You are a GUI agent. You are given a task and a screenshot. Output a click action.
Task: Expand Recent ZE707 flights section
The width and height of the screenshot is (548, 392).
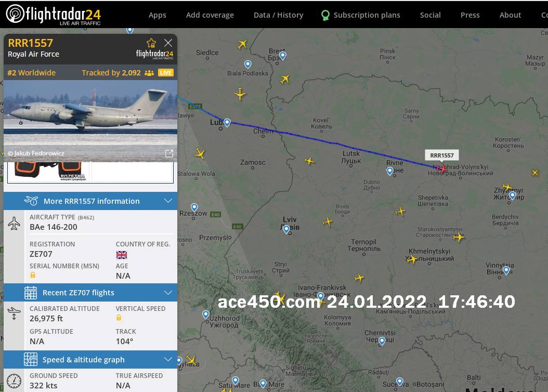coord(90,292)
